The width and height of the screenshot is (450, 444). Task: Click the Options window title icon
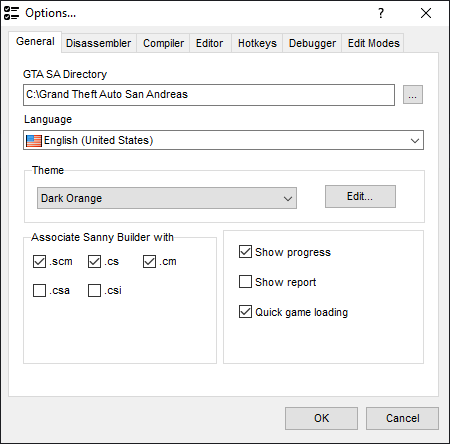click(11, 13)
